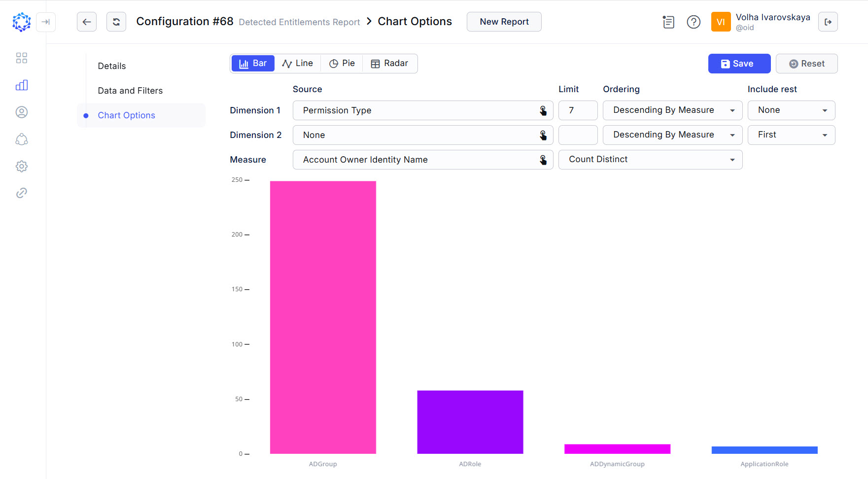Start a New Report

(x=504, y=22)
